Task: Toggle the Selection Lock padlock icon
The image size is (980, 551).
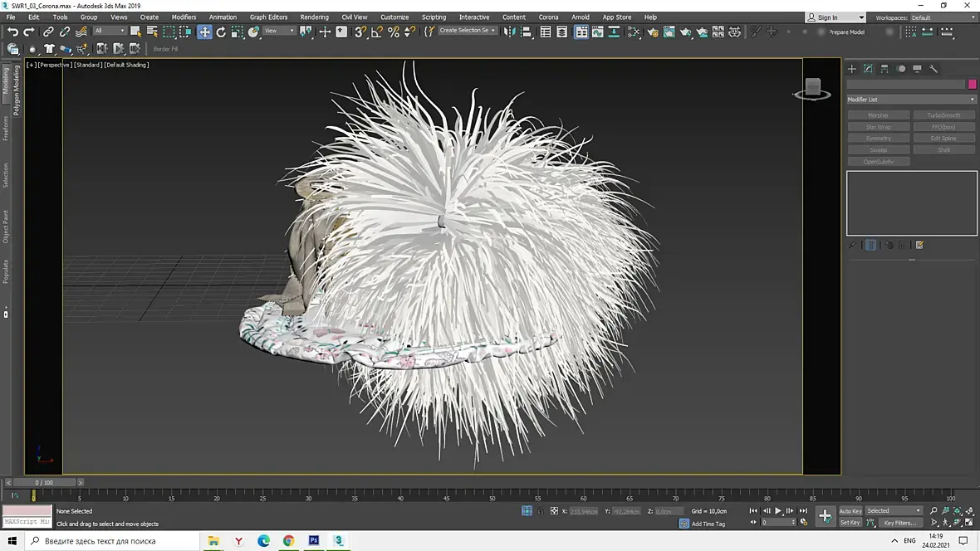Action: click(540, 511)
